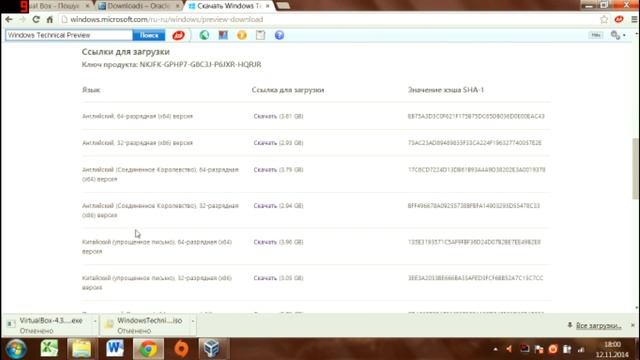Click the network tray icon
Image resolution: width=640 pixels, height=360 pixels.
[581, 349]
